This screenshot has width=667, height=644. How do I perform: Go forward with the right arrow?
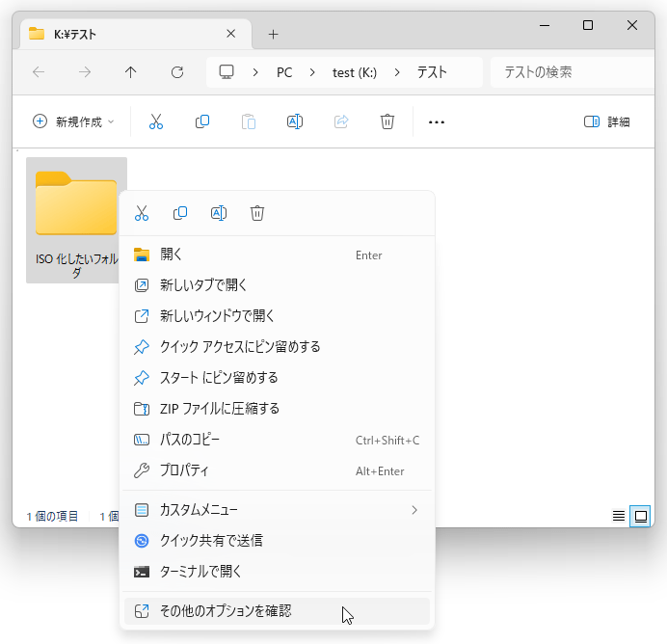pyautogui.click(x=85, y=72)
